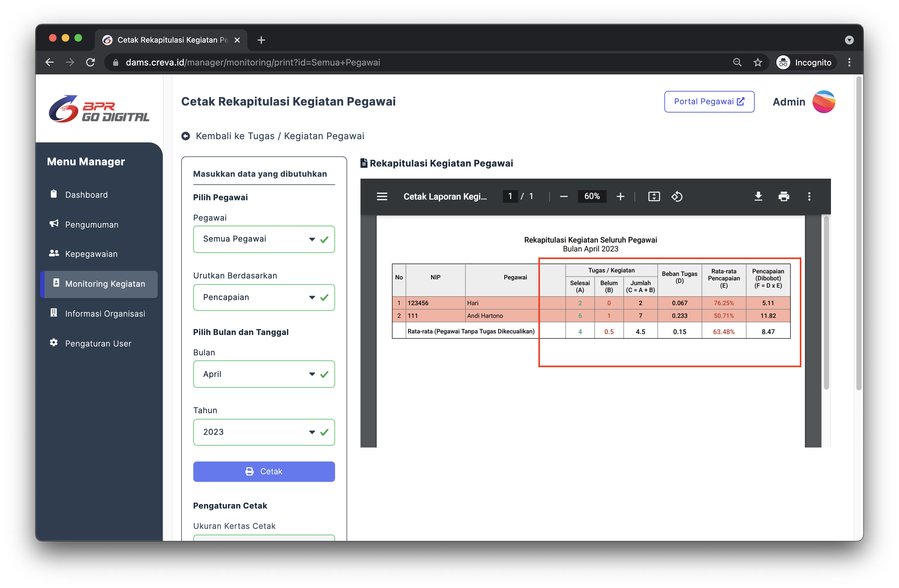Screen dimensions: 899x588
Task: Click the Admin username label
Action: (x=789, y=102)
